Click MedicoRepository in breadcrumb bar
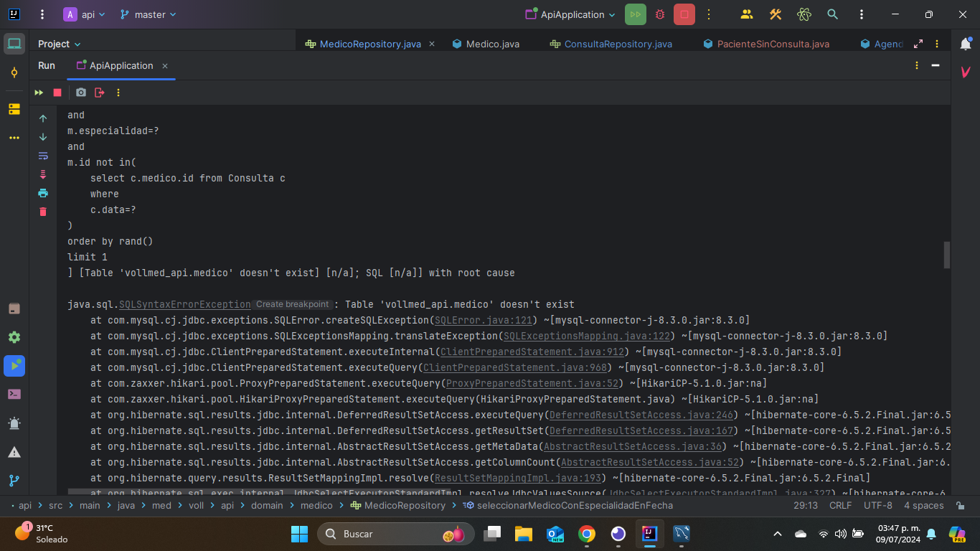The image size is (980, 551). click(x=398, y=505)
